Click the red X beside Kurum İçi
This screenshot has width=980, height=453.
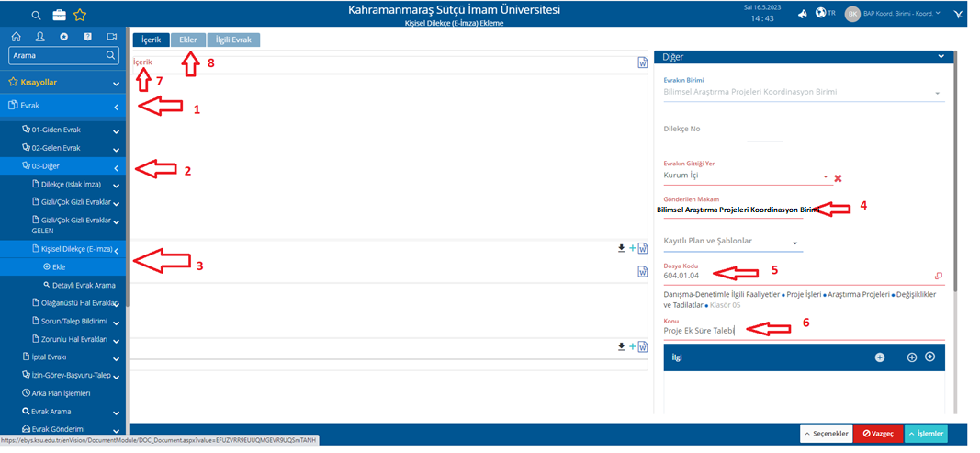pyautogui.click(x=838, y=178)
